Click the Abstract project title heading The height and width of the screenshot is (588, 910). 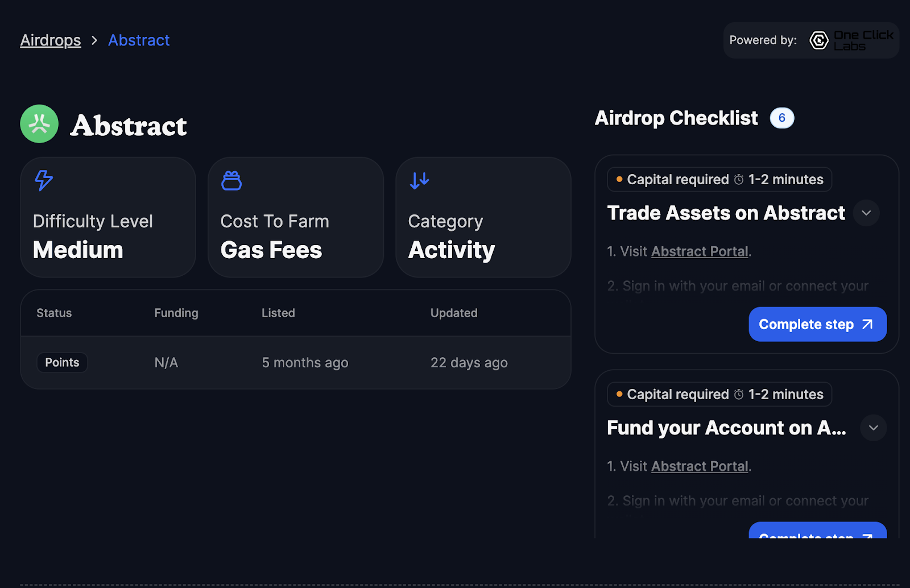click(129, 126)
